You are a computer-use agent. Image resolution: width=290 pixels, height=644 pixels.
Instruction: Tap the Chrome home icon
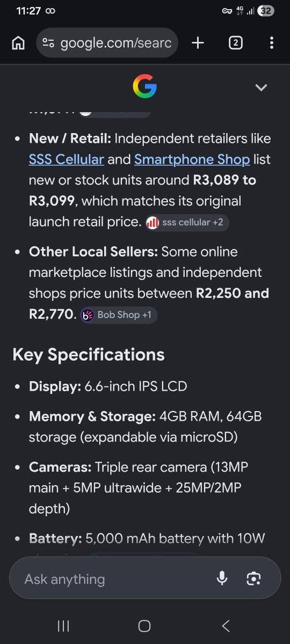pos(18,43)
